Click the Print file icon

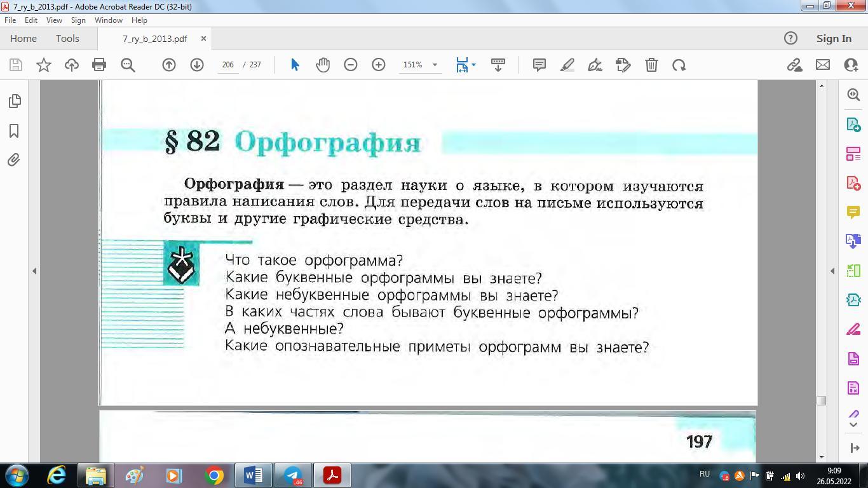(x=99, y=65)
